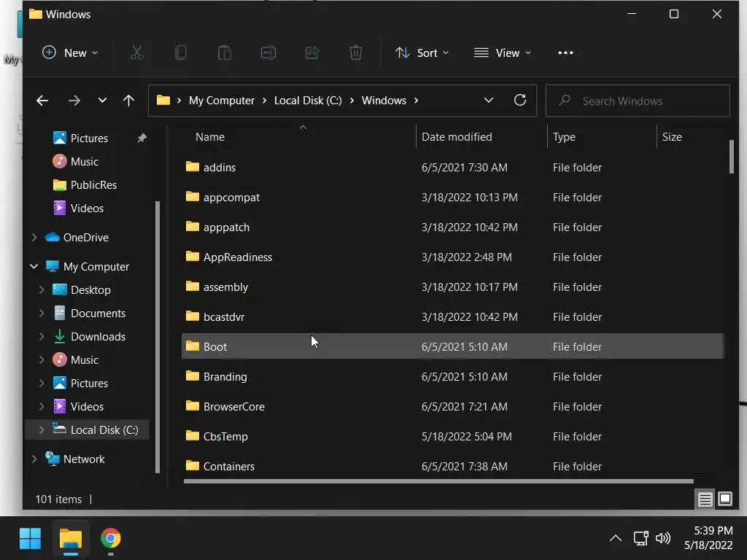Open network status tray icon
The height and width of the screenshot is (560, 747).
640,538
